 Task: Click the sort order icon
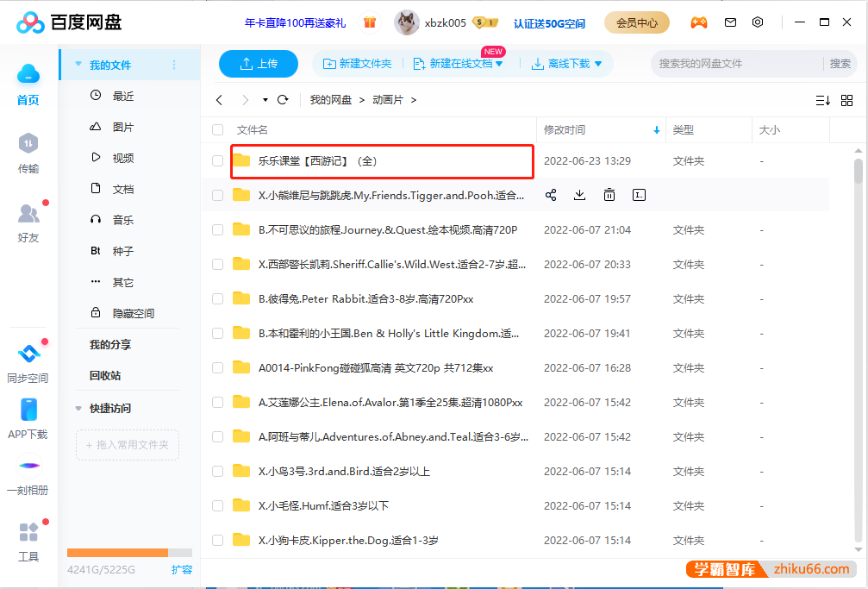(x=822, y=100)
